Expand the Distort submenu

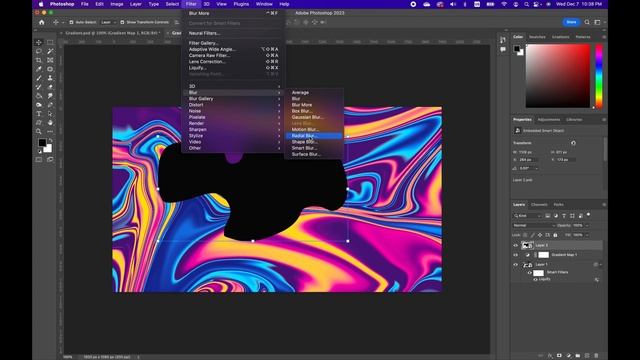[x=233, y=105]
